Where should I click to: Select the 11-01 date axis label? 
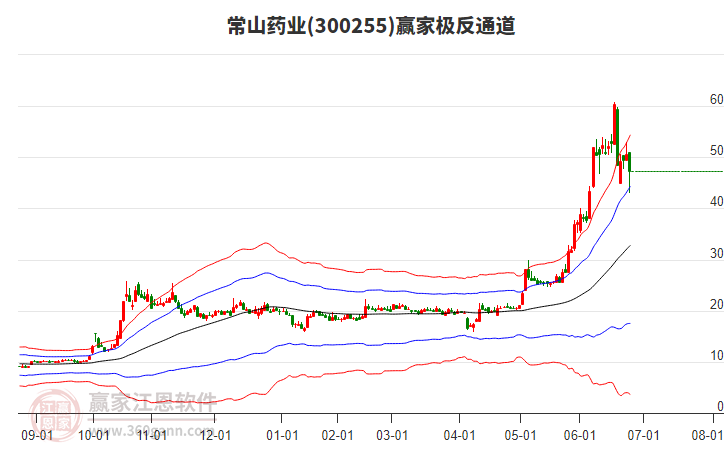point(152,436)
